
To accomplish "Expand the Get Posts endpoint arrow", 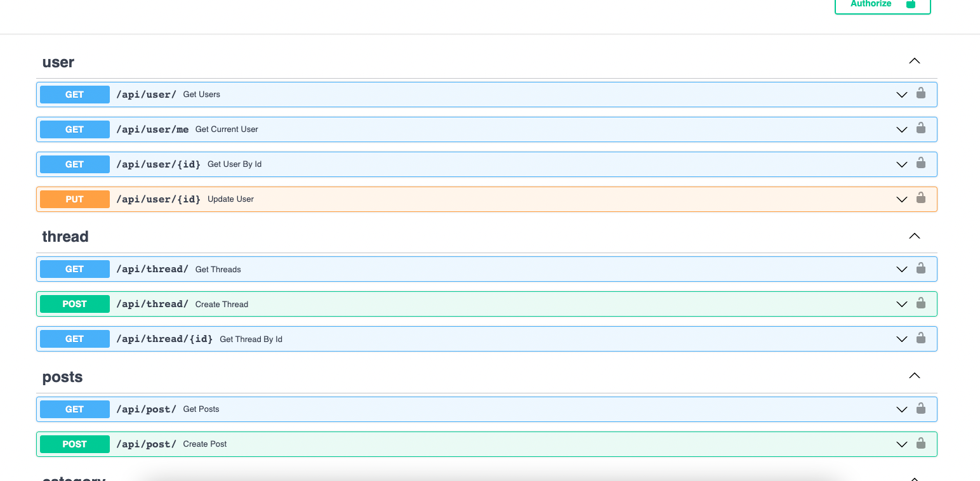I will pyautogui.click(x=901, y=409).
